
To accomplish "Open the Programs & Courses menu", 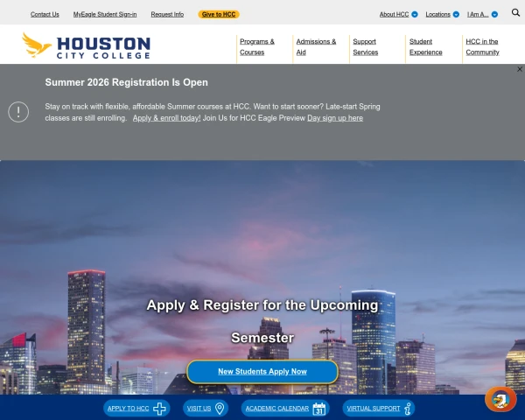I will [x=257, y=47].
